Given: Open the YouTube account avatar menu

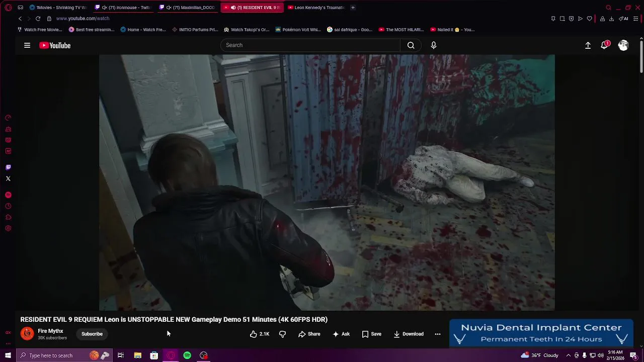Looking at the screenshot, I should [x=623, y=45].
